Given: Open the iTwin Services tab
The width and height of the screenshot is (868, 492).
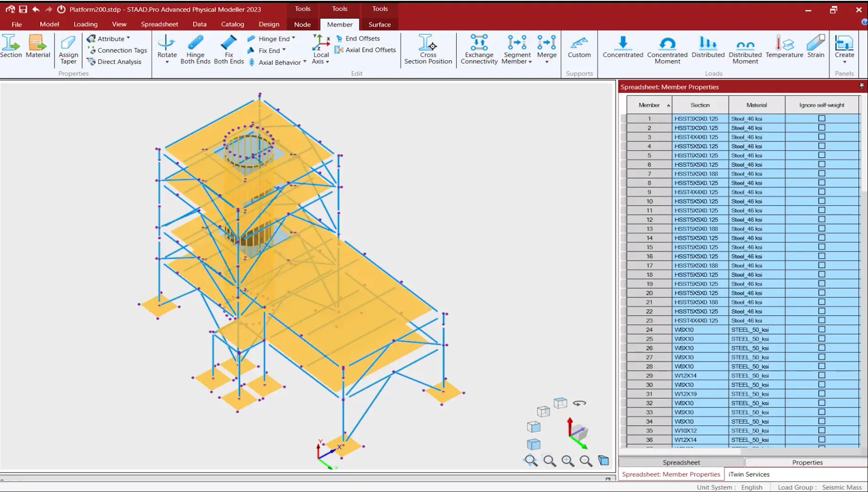Looking at the screenshot, I should (x=749, y=474).
